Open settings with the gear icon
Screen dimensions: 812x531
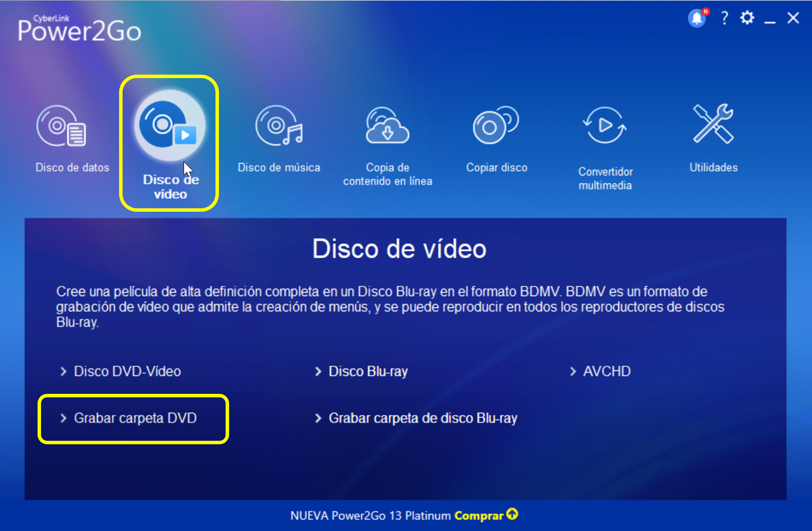747,18
